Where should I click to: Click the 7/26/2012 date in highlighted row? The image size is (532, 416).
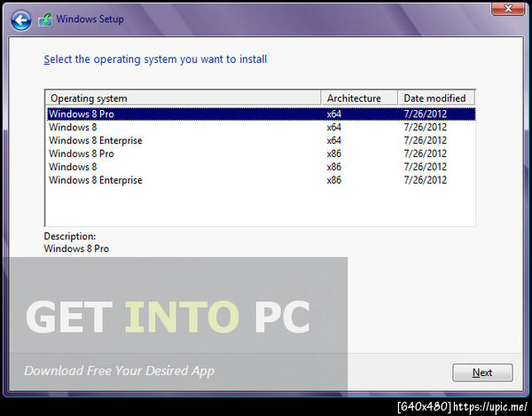tap(425, 114)
